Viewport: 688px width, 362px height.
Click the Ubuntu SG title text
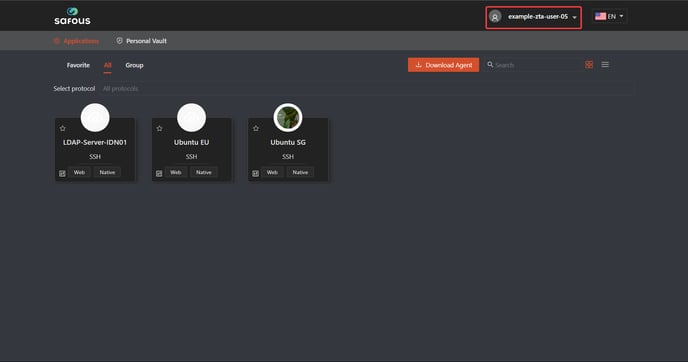click(288, 143)
